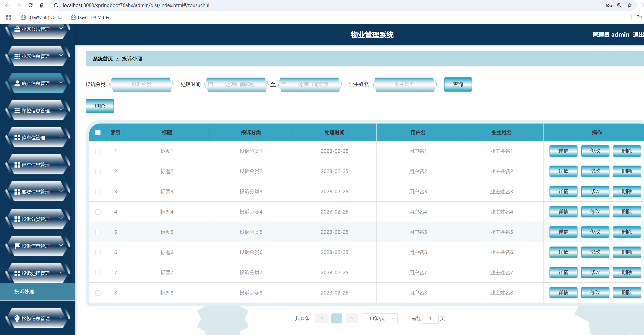Click 删除 for 标题5 row
Screen dimensions: 644x335
[627, 232]
